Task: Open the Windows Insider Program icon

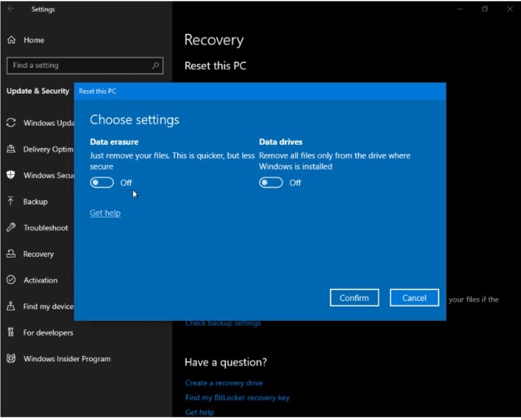Action: (11, 359)
